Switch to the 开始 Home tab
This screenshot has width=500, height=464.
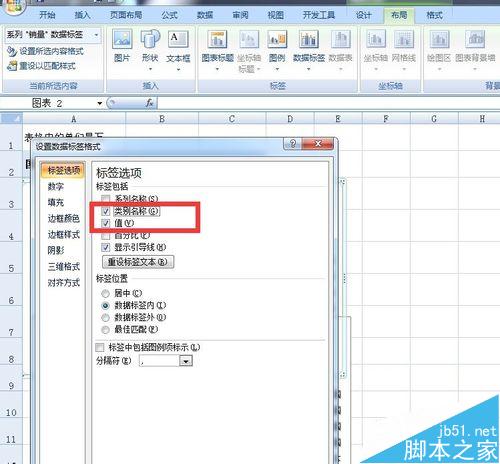point(47,15)
